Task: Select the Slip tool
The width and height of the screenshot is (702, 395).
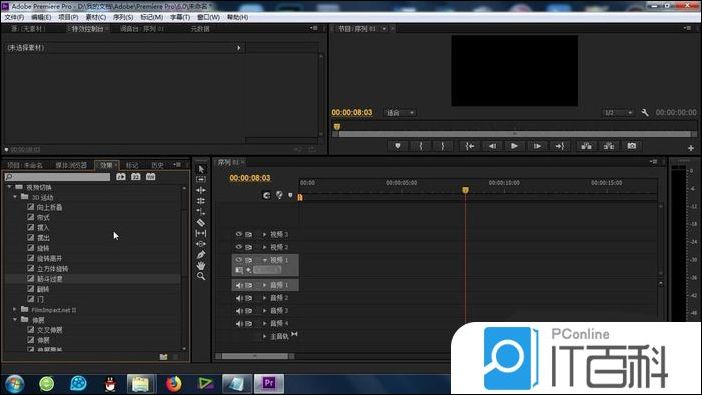Action: tap(201, 233)
